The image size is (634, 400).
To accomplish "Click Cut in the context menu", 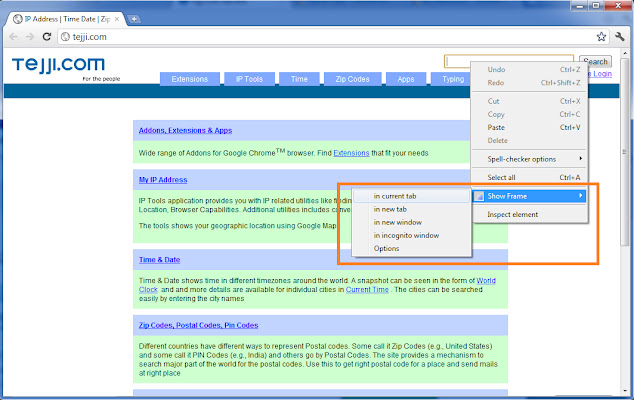I will (529, 101).
